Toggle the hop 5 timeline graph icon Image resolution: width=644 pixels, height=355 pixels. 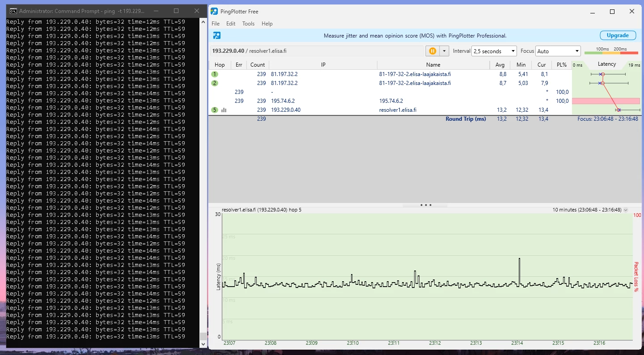tap(224, 110)
